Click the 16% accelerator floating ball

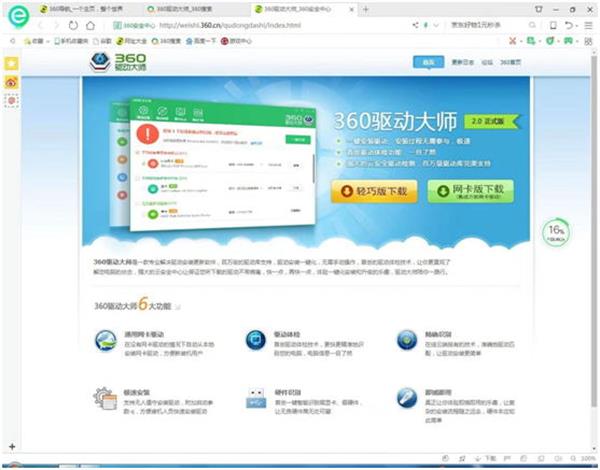click(556, 232)
